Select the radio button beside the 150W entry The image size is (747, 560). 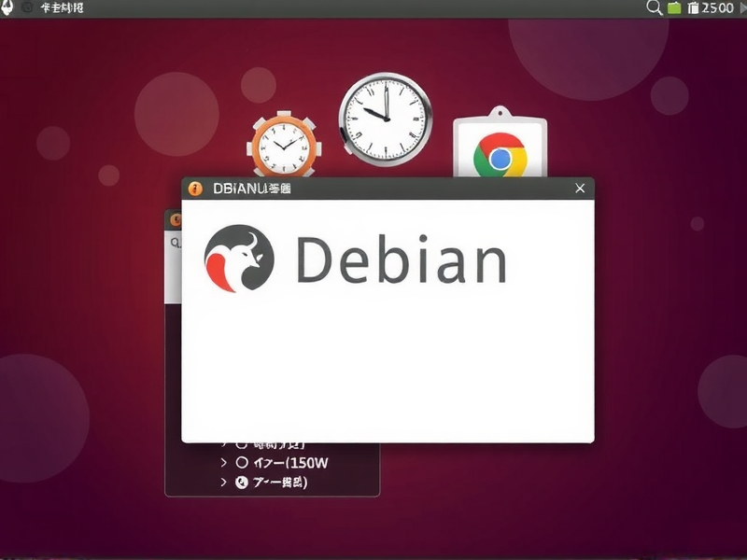tap(240, 462)
